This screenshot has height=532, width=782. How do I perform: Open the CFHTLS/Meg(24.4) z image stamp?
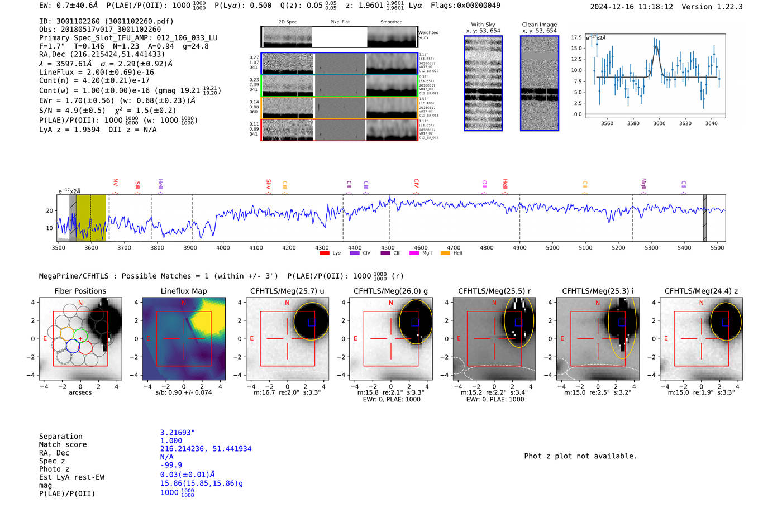tap(701, 338)
